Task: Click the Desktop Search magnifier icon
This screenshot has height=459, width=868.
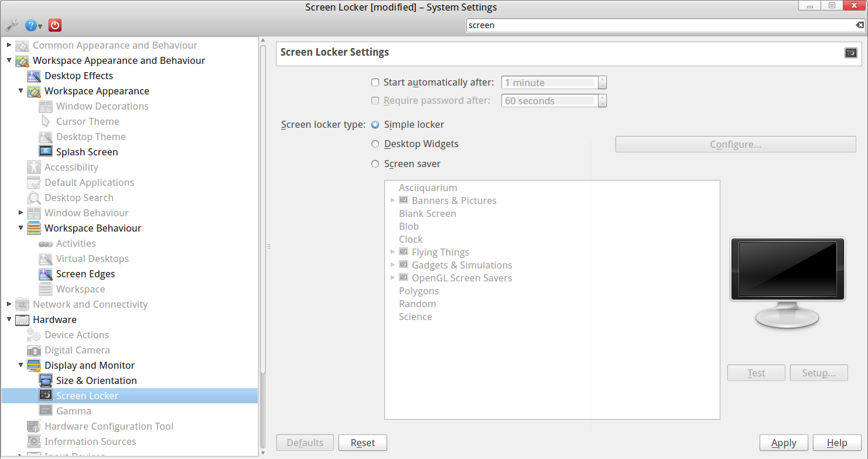Action: pos(34,198)
